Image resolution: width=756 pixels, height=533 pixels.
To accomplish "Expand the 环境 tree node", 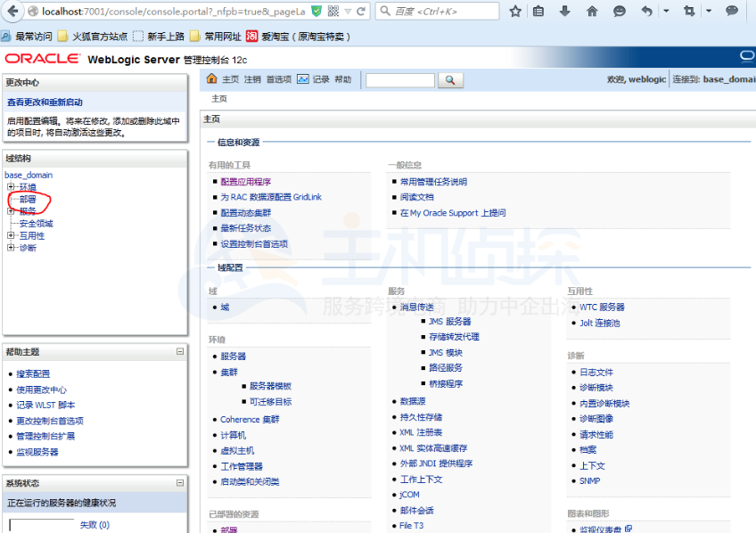I will pyautogui.click(x=12, y=188).
